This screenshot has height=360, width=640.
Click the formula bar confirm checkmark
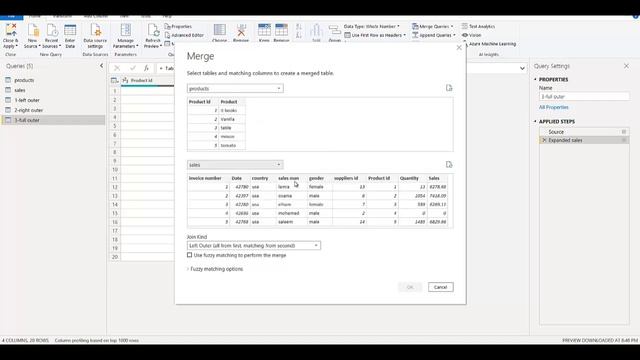(x=132, y=68)
